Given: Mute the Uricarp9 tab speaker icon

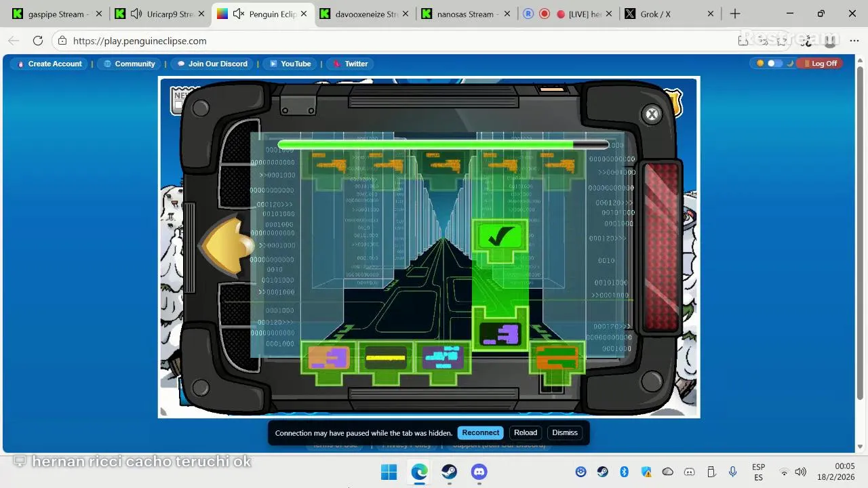Looking at the screenshot, I should point(136,14).
